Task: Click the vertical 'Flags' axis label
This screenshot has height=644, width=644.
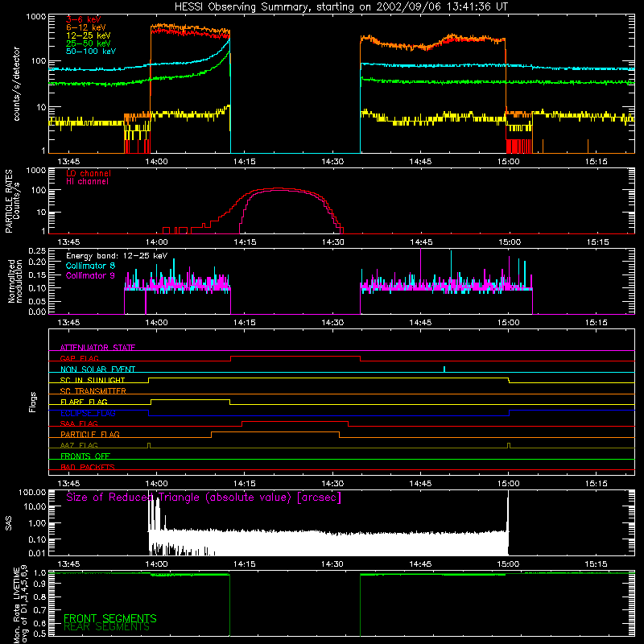Action: point(33,402)
